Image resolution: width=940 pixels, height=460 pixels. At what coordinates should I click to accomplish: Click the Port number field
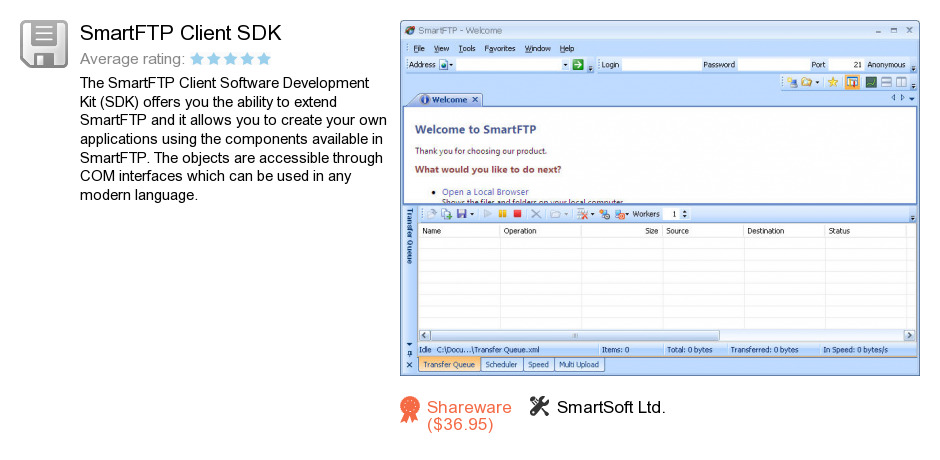pyautogui.click(x=845, y=65)
